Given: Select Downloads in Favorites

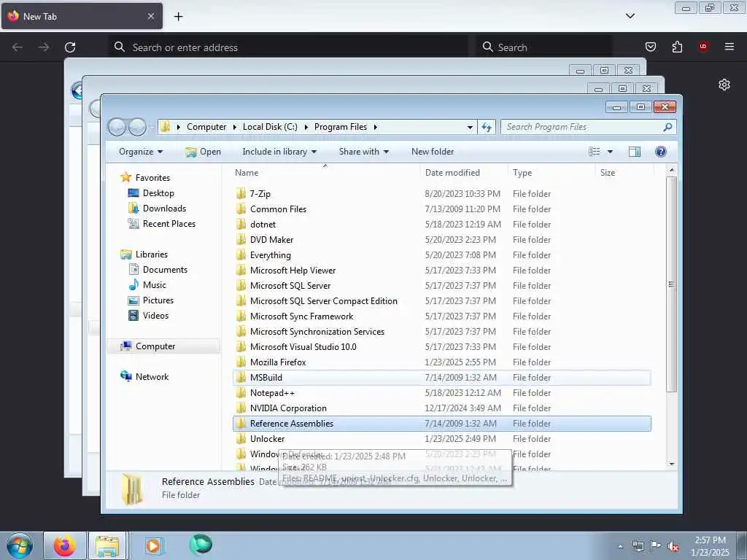Looking at the screenshot, I should click(x=164, y=208).
